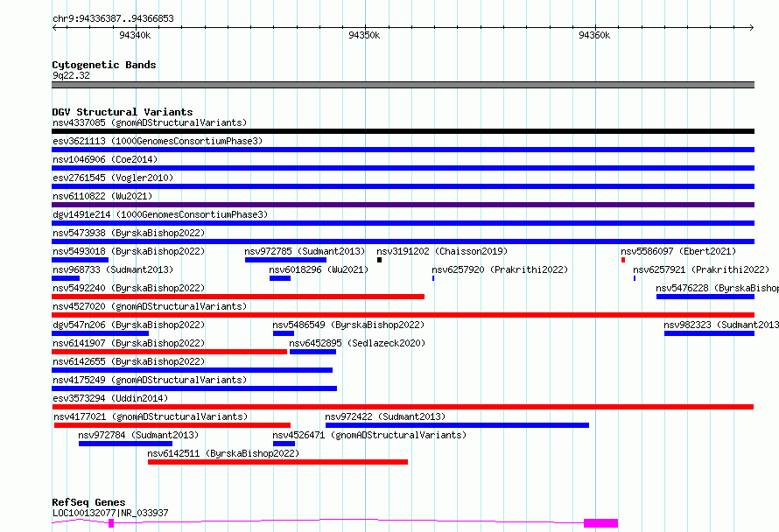Select the red esv3573294 Uddin2014 bar

click(x=403, y=407)
